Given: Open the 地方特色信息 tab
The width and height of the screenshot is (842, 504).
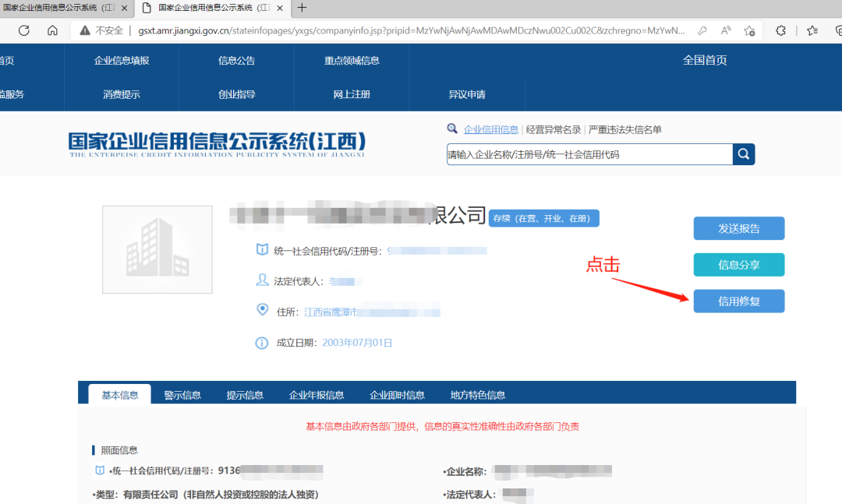Looking at the screenshot, I should tap(478, 394).
